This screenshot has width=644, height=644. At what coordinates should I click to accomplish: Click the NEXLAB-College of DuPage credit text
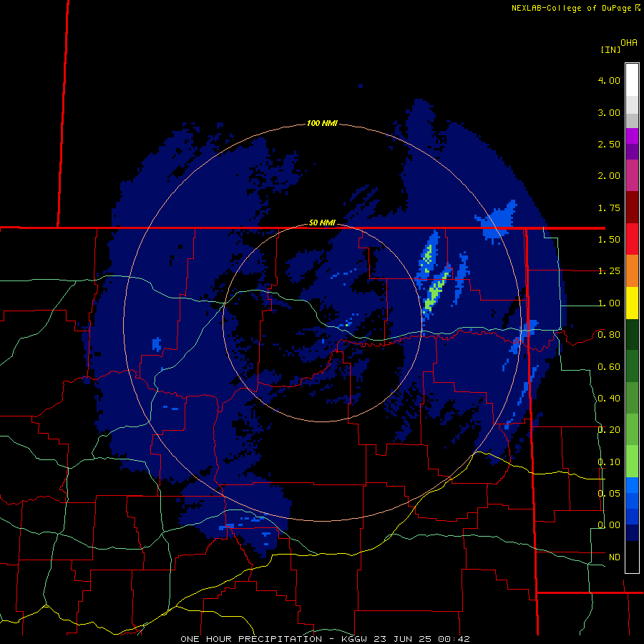[575, 8]
